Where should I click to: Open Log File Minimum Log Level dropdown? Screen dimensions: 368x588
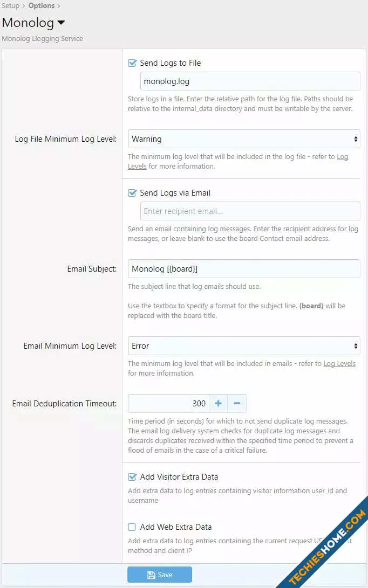[x=244, y=139]
